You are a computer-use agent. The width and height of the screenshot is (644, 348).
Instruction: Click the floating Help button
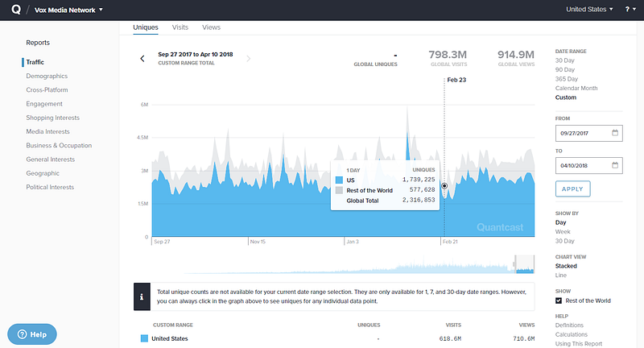(32, 334)
